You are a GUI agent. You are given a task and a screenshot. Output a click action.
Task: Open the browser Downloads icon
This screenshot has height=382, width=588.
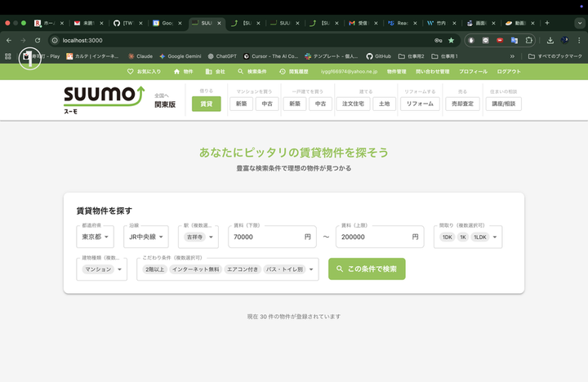click(x=550, y=40)
